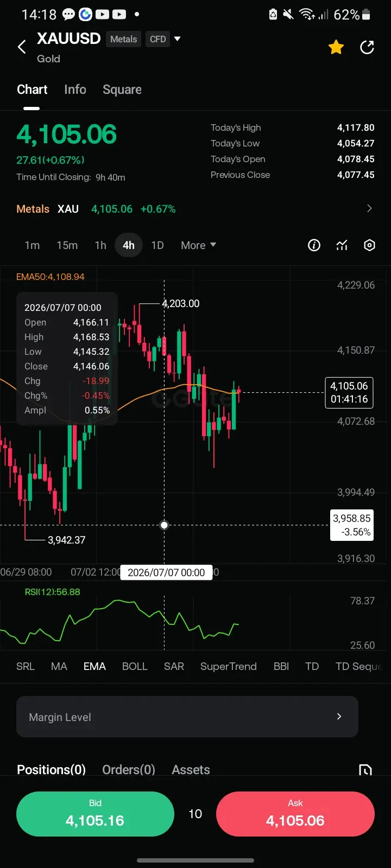Select the SRL indicator
This screenshot has height=868, width=391.
[x=25, y=666]
